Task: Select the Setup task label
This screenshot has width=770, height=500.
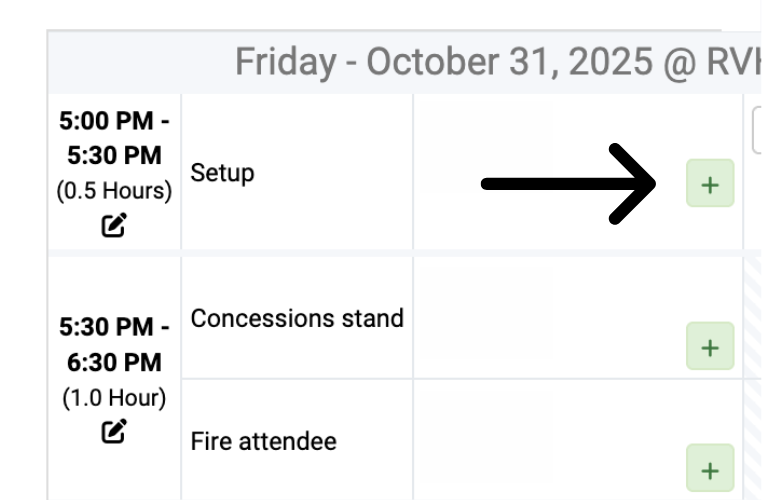Action: tap(222, 173)
